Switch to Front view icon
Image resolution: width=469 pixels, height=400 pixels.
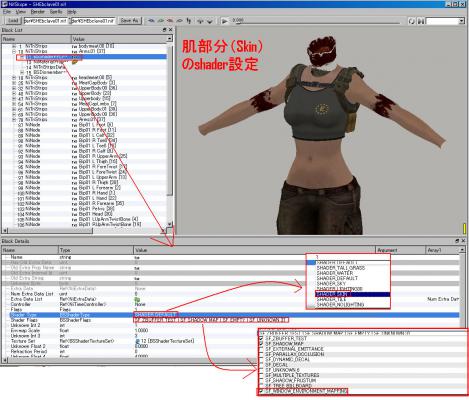(161, 21)
